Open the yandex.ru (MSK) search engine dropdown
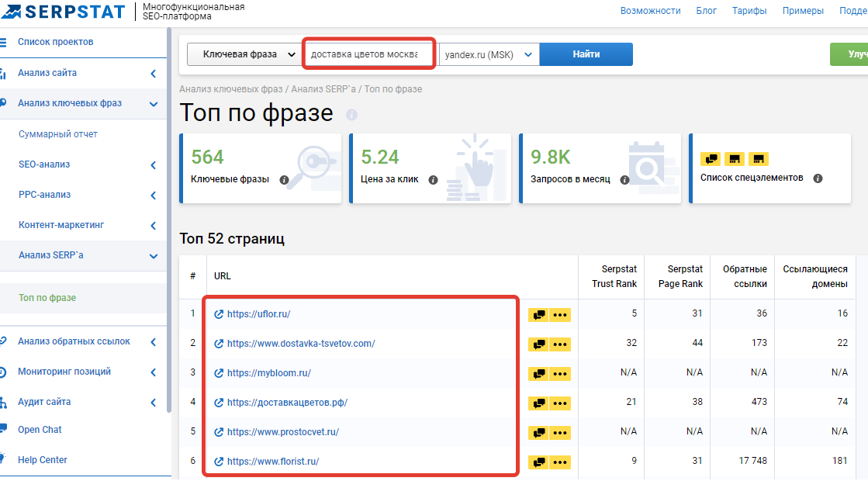 click(489, 54)
